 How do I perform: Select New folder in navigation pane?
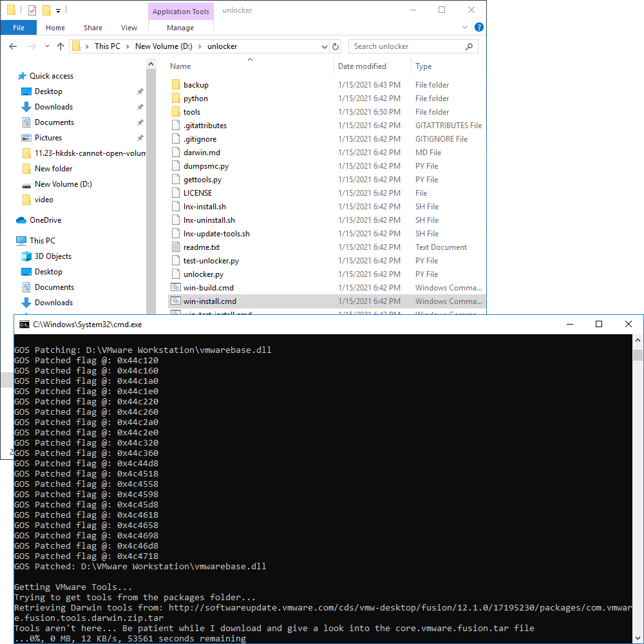[53, 168]
